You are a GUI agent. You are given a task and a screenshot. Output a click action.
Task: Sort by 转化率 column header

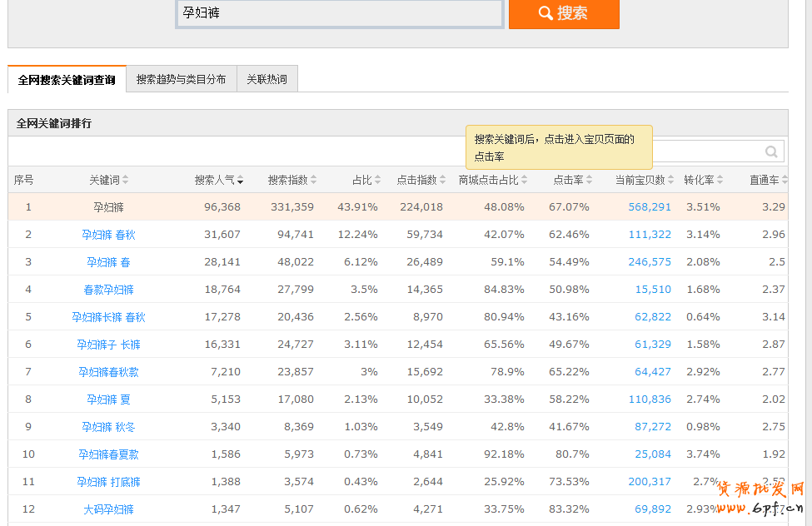point(703,180)
